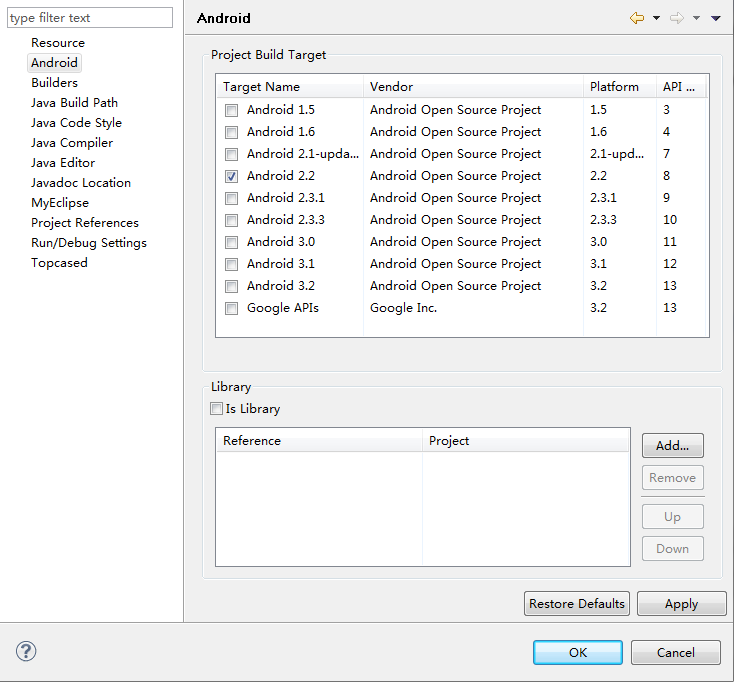Sort by the Platform column header
The height and width of the screenshot is (682, 734).
point(620,87)
